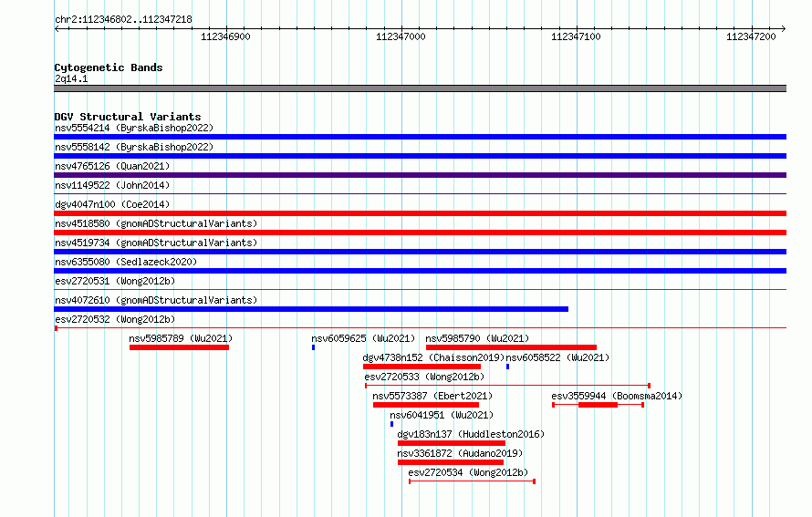Click the 2q14.1 band label
812x517 pixels.
pyautogui.click(x=71, y=78)
